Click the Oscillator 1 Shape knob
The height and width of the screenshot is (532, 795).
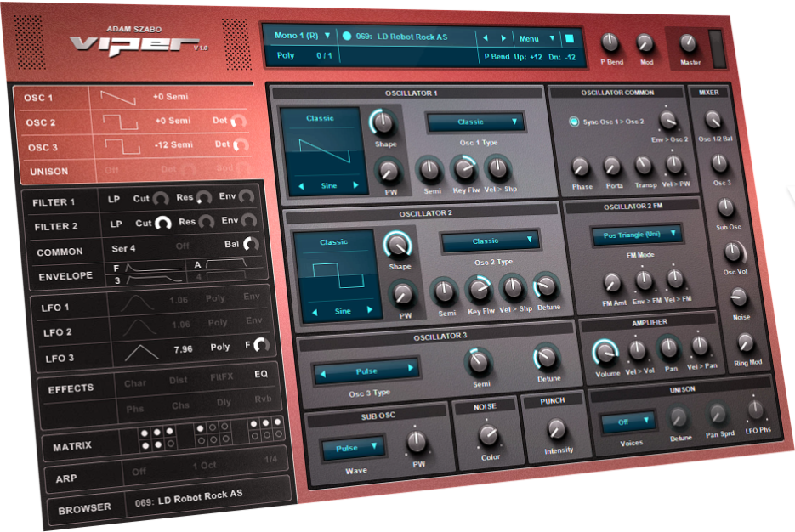point(383,122)
